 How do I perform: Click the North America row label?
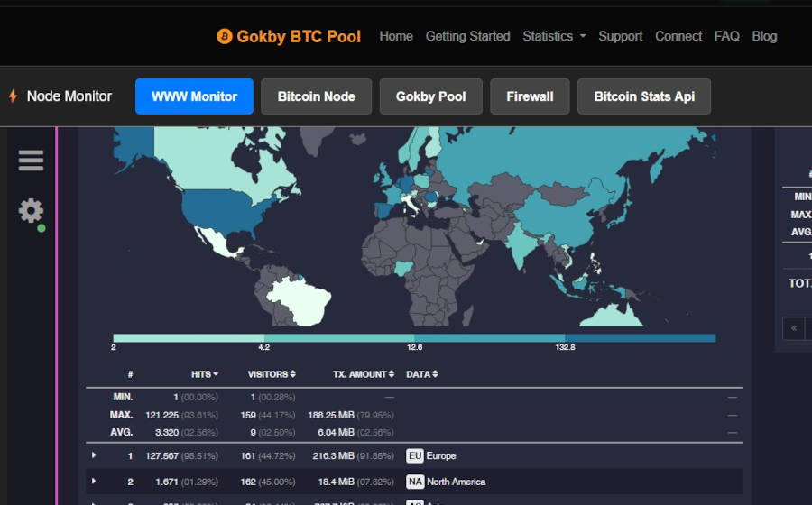457,482
